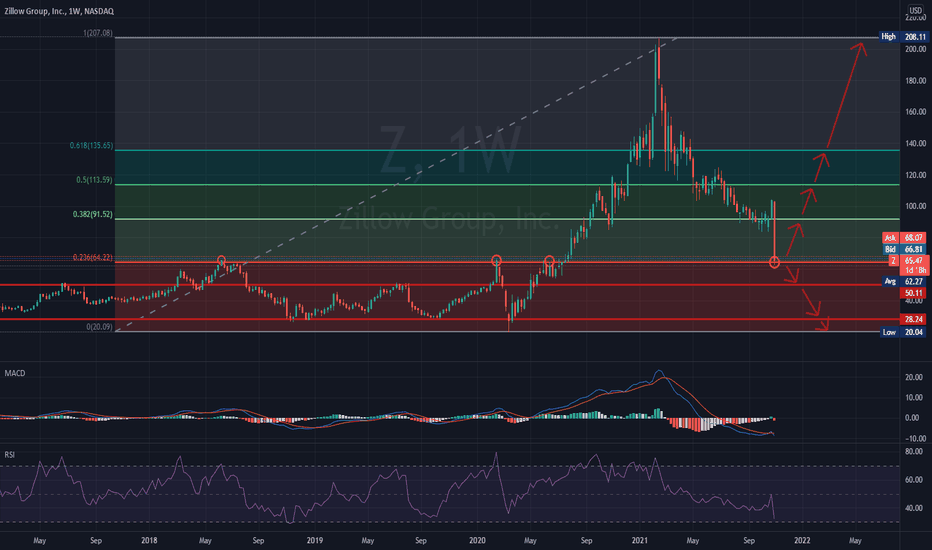This screenshot has height=550, width=932.
Task: Click 60.00 on the RSI scale
Action: coord(914,479)
